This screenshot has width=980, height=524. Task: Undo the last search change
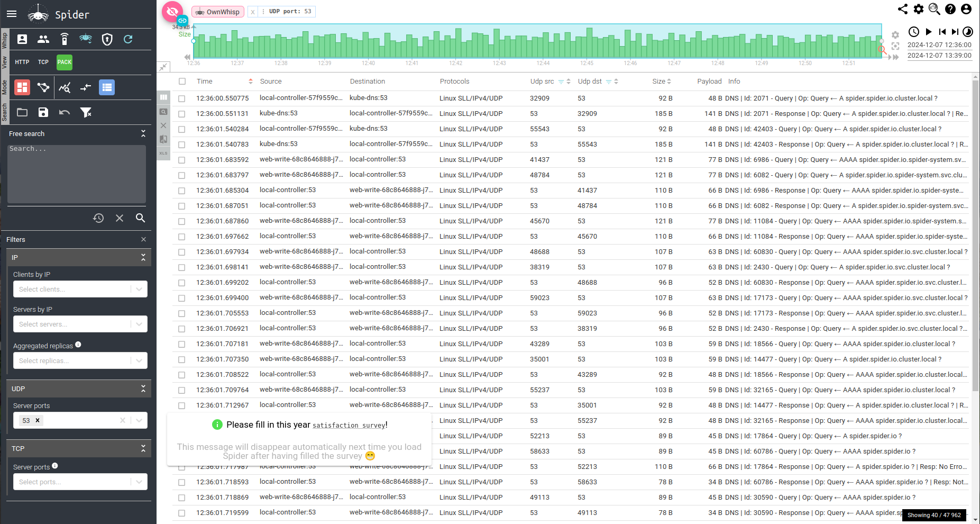65,112
